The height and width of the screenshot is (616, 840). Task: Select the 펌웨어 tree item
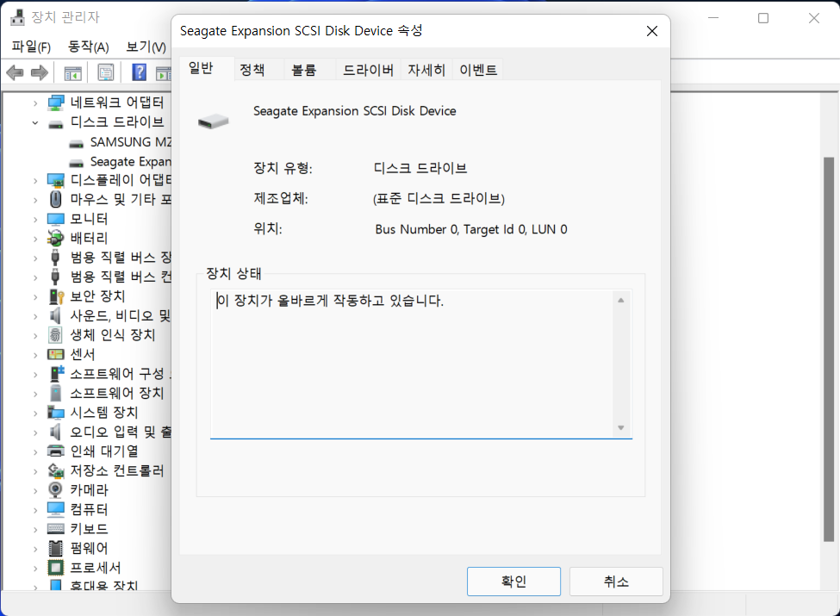click(90, 548)
